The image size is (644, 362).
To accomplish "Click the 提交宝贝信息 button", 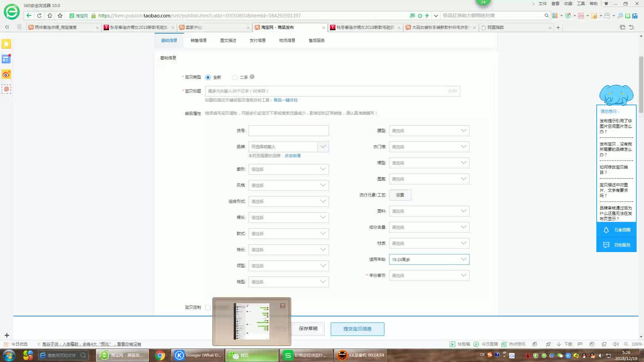I will point(358,329).
